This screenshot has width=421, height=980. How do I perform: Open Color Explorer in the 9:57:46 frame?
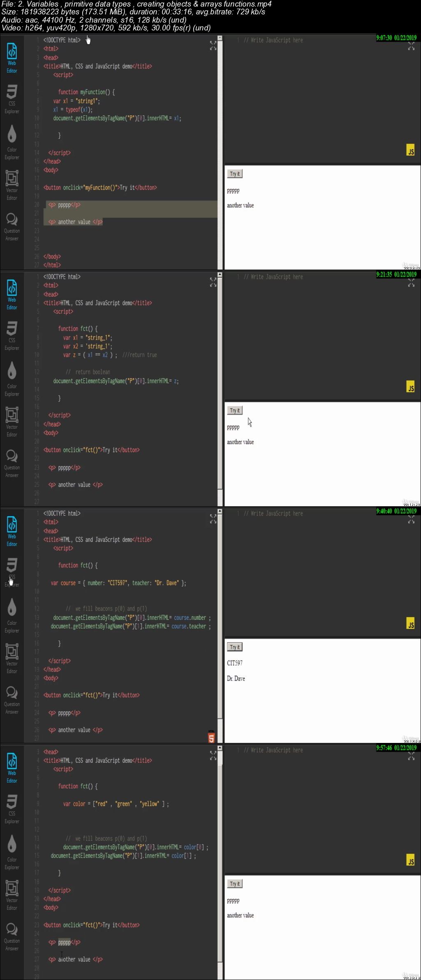tap(12, 852)
